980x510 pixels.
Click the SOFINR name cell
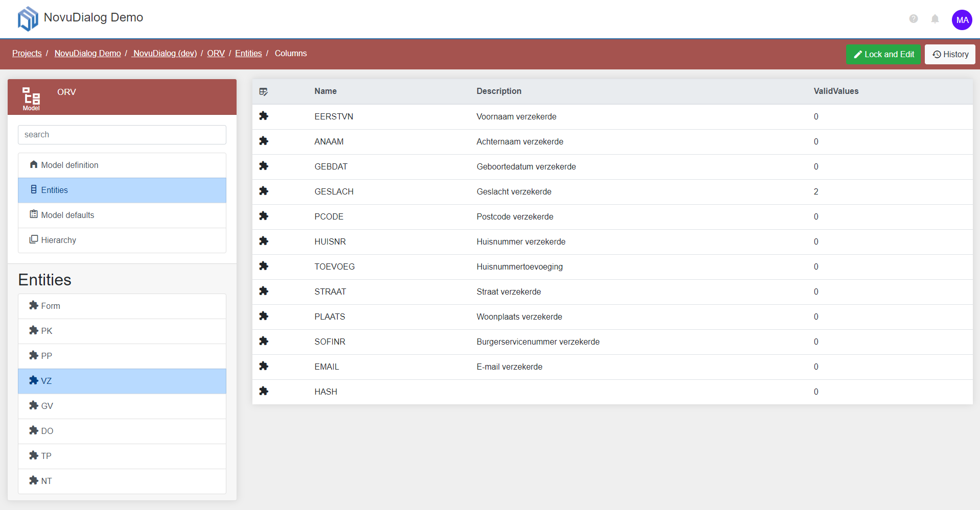click(x=330, y=342)
